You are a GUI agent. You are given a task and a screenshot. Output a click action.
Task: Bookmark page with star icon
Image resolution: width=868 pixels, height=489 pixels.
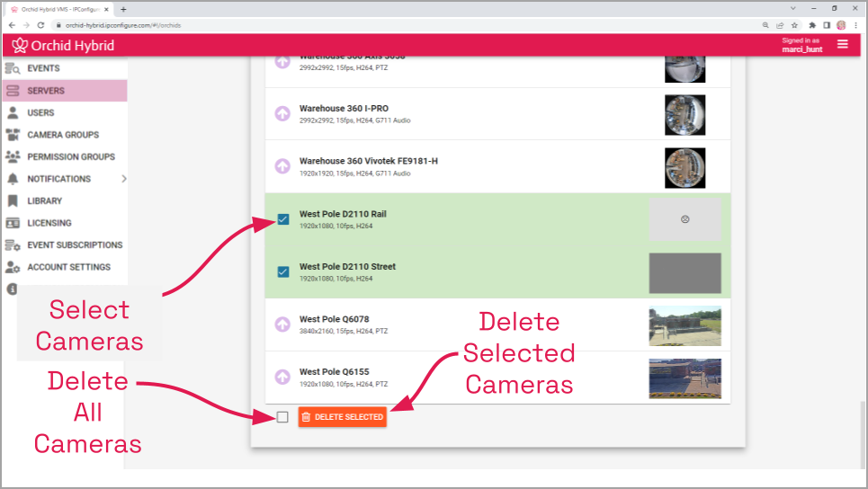point(794,25)
